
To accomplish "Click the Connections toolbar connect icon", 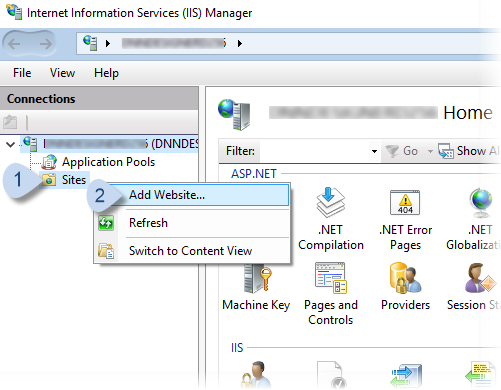I will (x=10, y=122).
